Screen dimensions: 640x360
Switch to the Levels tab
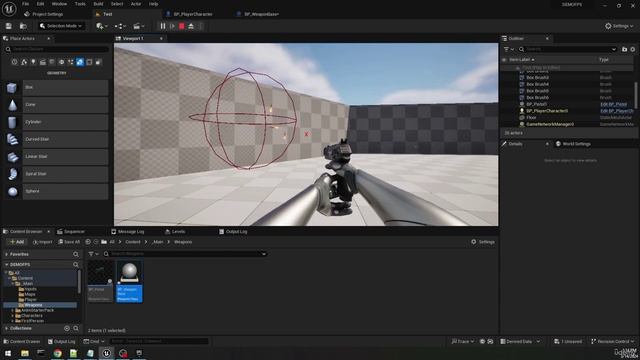175,232
